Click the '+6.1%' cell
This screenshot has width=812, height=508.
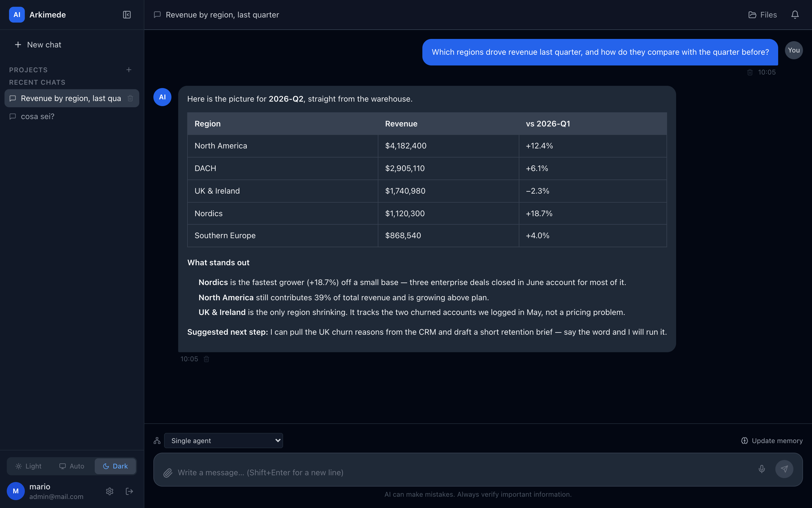(x=593, y=168)
